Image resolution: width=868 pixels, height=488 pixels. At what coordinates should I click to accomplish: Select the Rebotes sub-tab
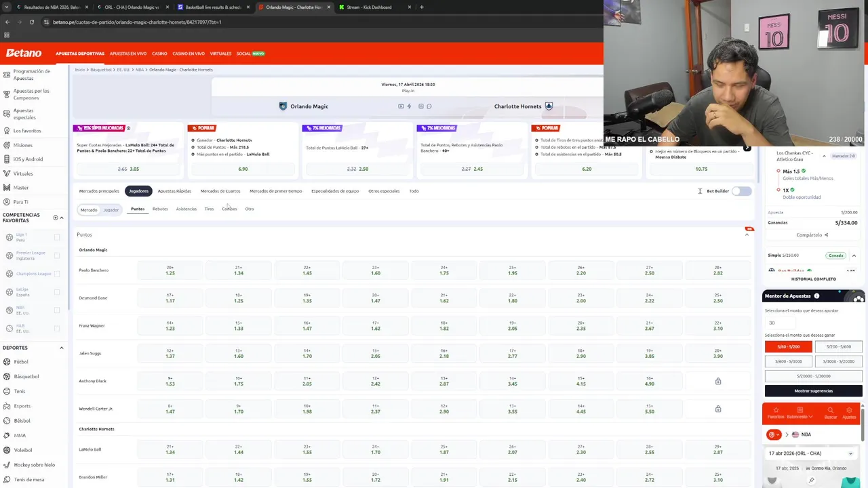(160, 209)
